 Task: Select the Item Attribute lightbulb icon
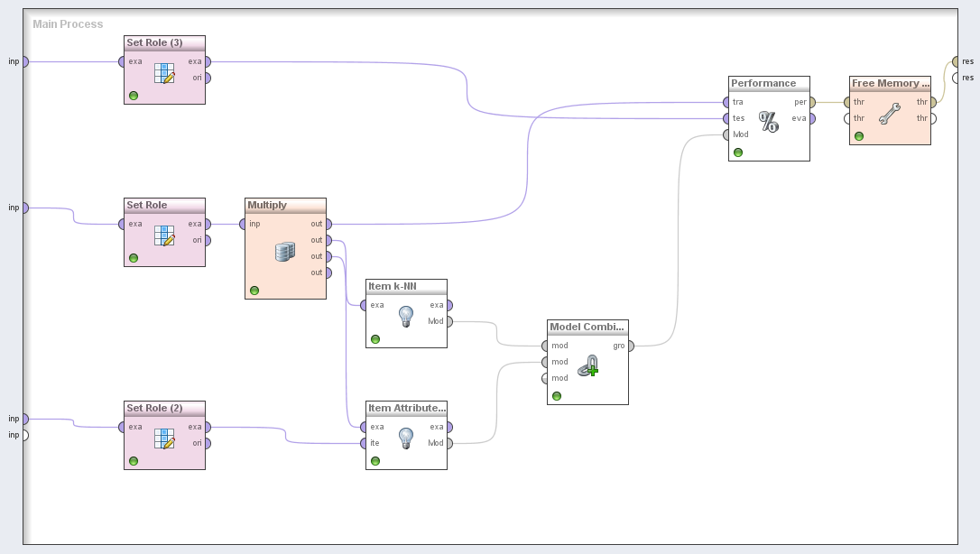pos(406,438)
